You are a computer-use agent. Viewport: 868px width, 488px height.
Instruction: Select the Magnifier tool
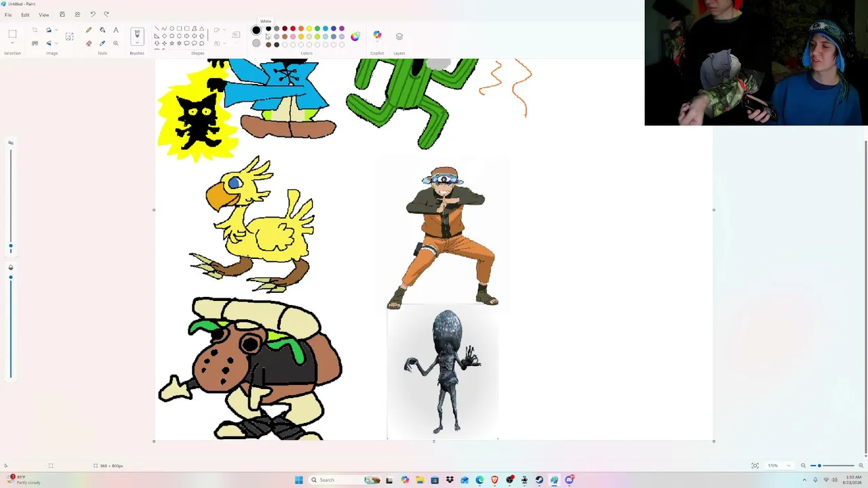[116, 43]
